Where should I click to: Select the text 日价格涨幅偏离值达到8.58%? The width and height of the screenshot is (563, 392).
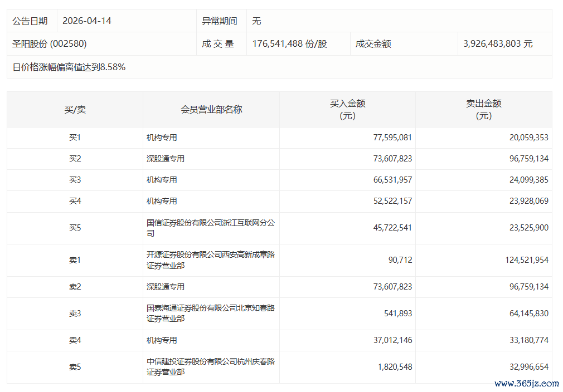69,67
